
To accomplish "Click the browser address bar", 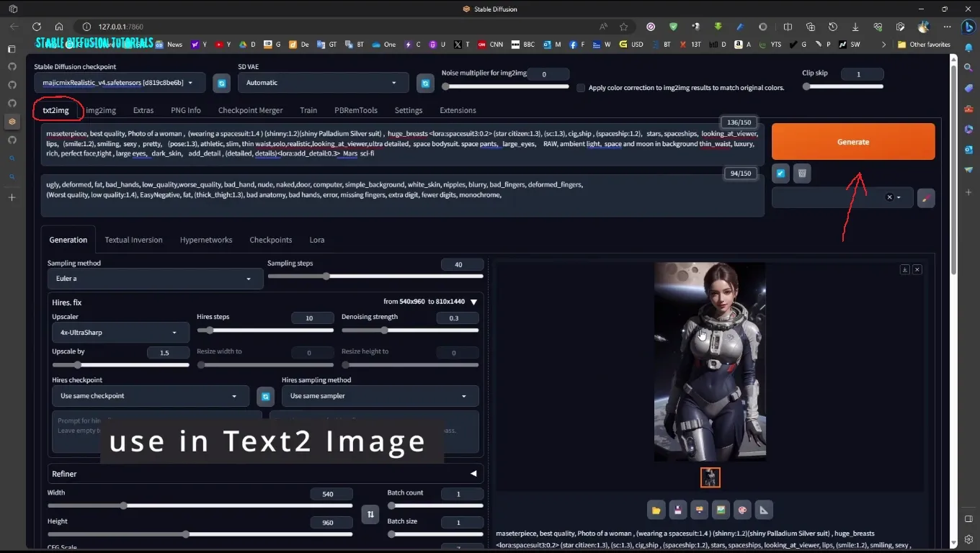I will point(339,27).
